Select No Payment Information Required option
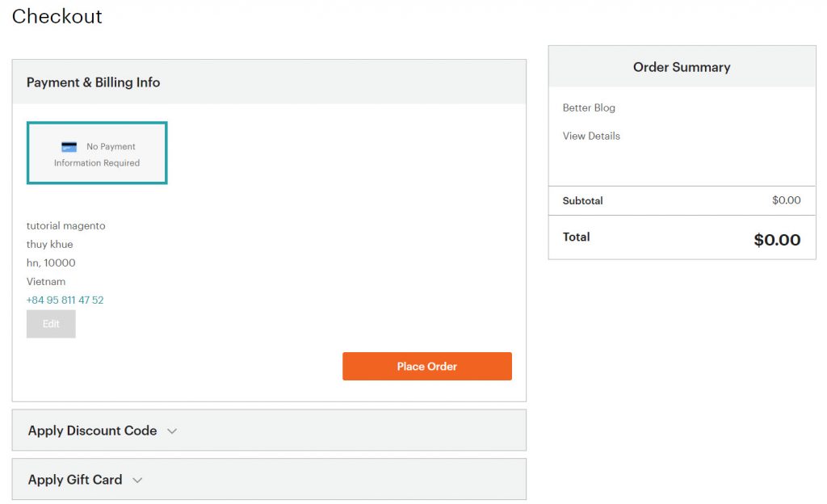 tap(97, 153)
